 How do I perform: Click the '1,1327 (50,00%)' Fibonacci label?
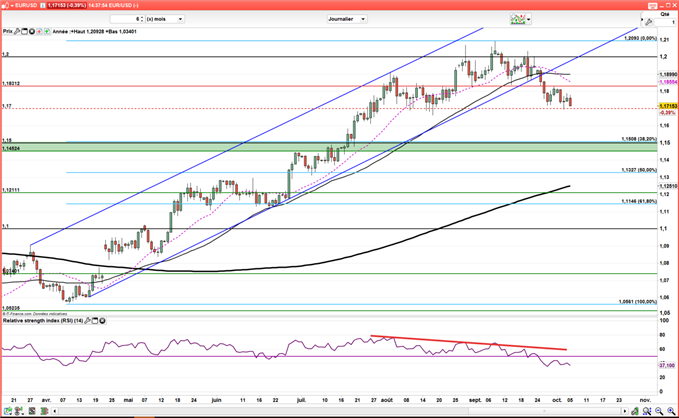click(x=639, y=170)
